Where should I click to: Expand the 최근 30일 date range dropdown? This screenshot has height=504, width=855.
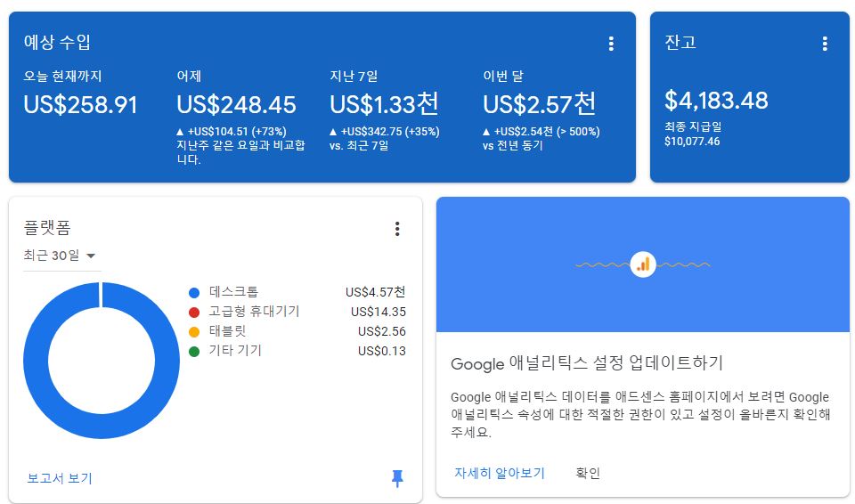[x=61, y=256]
